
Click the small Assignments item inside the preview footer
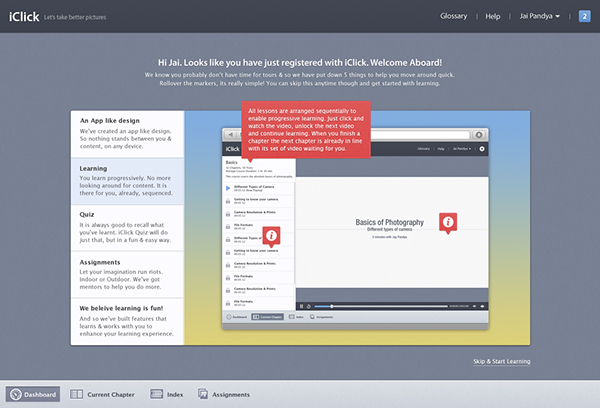(x=321, y=317)
